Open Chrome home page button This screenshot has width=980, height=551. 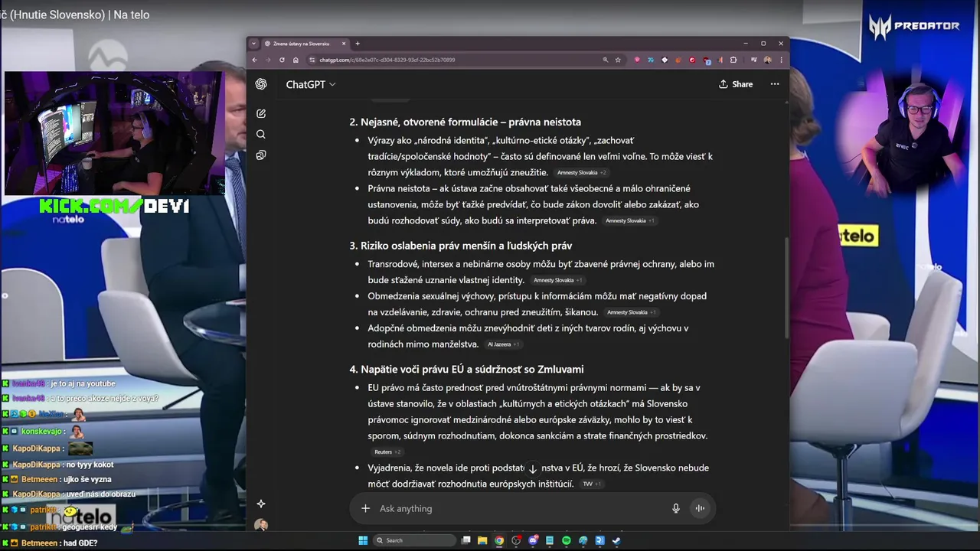[x=296, y=60]
